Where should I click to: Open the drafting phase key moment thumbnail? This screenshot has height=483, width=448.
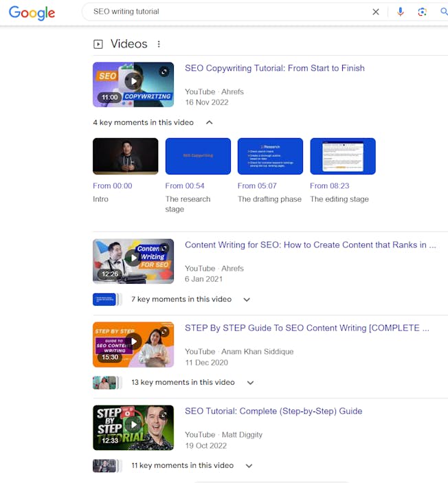pos(270,156)
